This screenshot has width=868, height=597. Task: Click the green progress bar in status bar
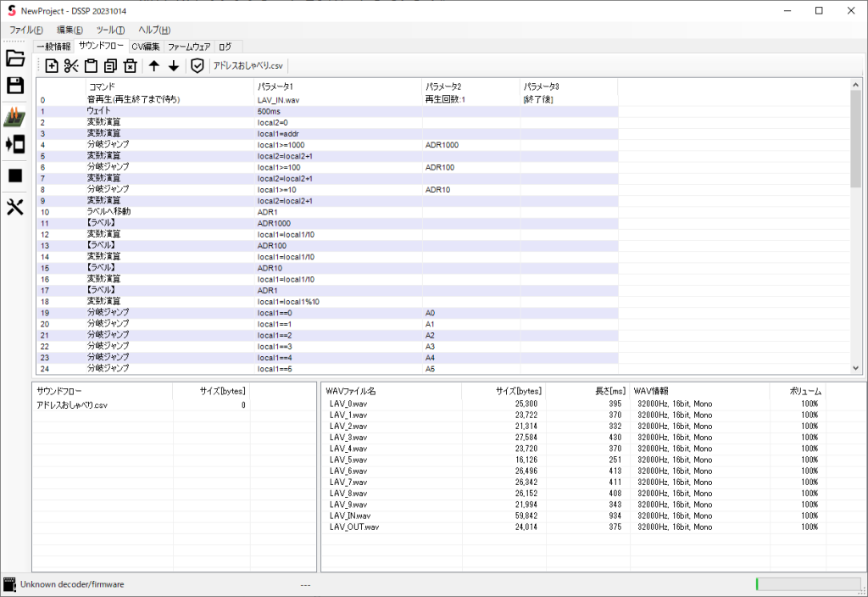(808, 584)
